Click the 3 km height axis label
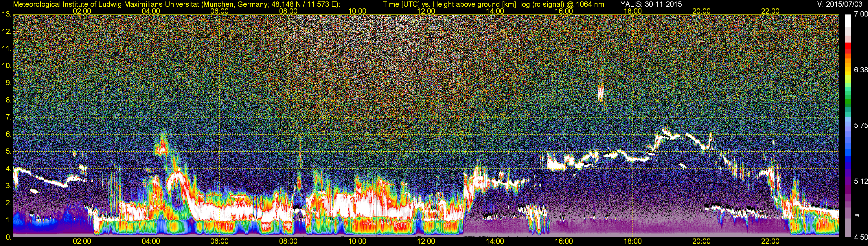 (x=9, y=186)
